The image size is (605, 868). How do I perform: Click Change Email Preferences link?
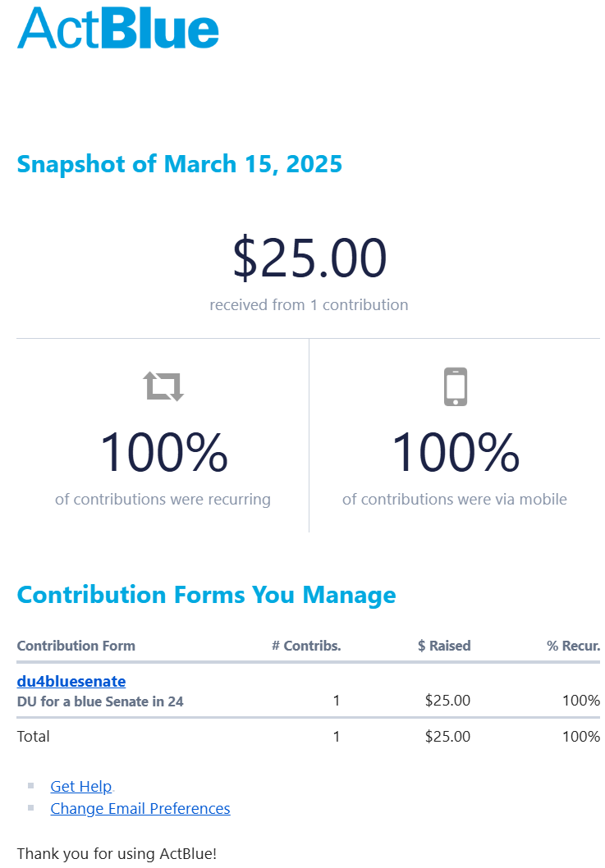(140, 808)
